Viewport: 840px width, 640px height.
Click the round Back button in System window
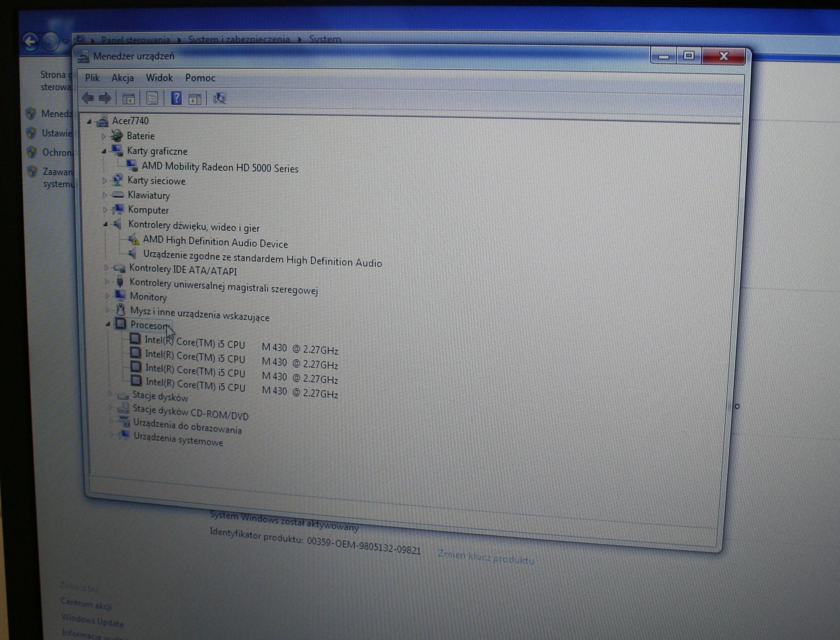[31, 41]
